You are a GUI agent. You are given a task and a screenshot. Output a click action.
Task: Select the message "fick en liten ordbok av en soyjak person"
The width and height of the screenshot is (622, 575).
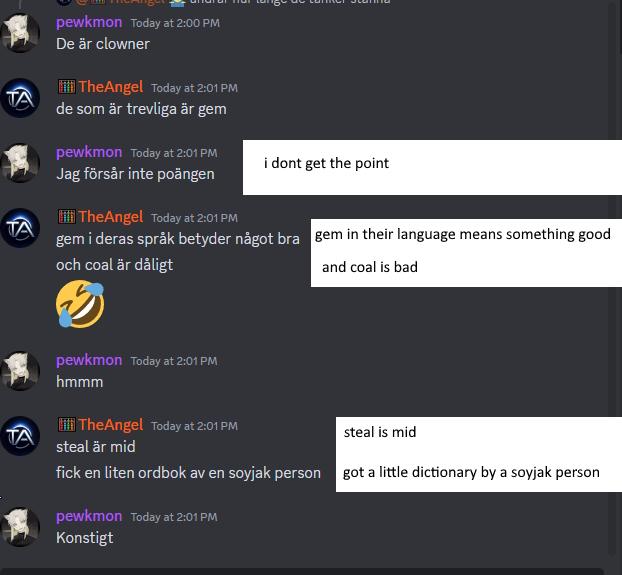pos(188,473)
